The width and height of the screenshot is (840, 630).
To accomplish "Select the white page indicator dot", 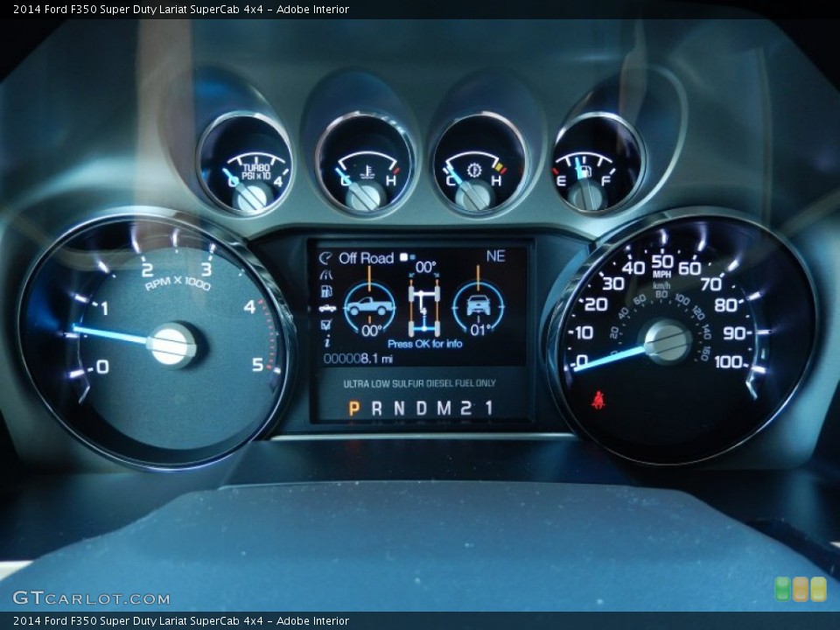I will (403, 257).
